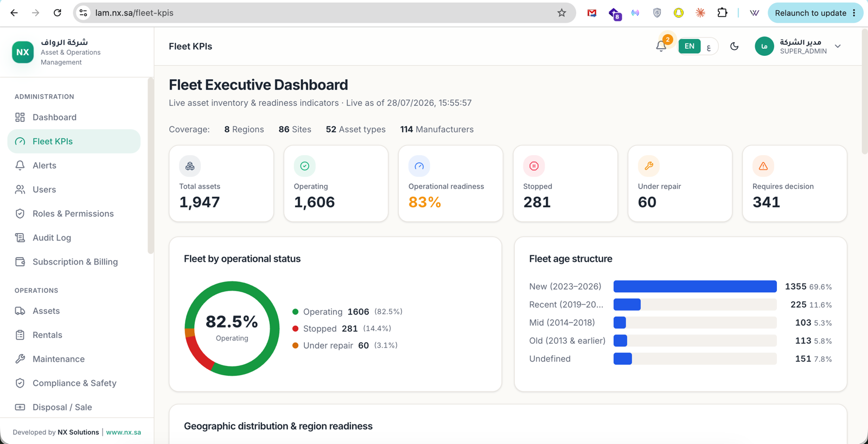Viewport: 868px width, 444px height.
Task: Open Roles & Permissions
Action: coord(74,214)
